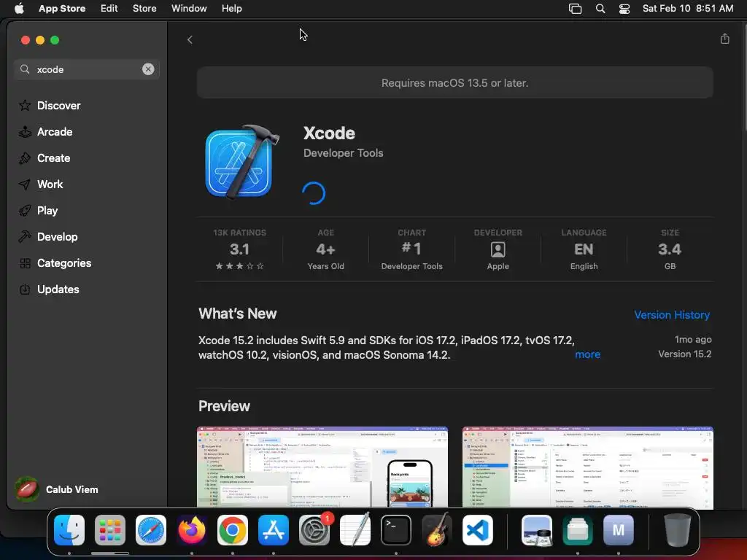747x560 pixels.
Task: Launch Google Chrome from the Dock
Action: tap(233, 530)
